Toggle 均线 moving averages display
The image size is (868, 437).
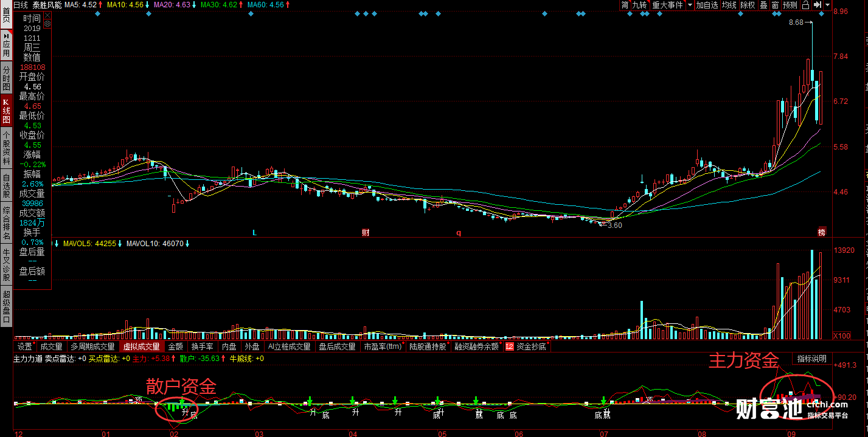tap(729, 5)
